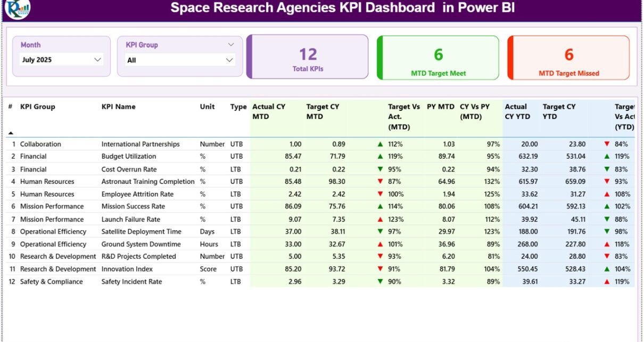Expand the chevron beside the KPI Group slicer title
The width and height of the screenshot is (644, 342).
pos(231,45)
